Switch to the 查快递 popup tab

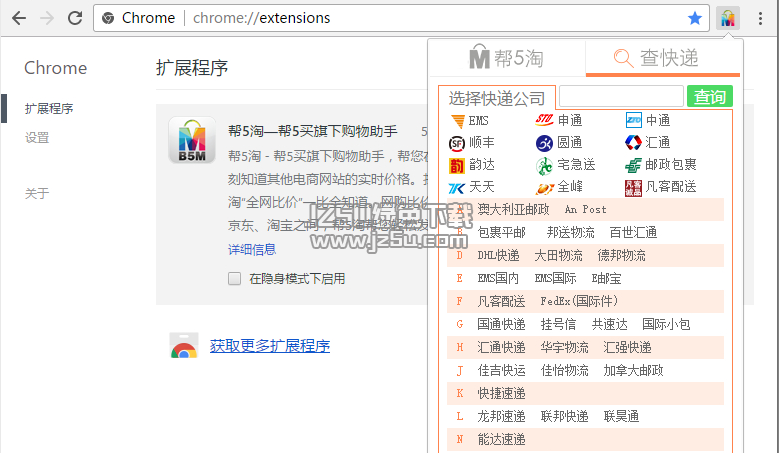(x=663, y=58)
